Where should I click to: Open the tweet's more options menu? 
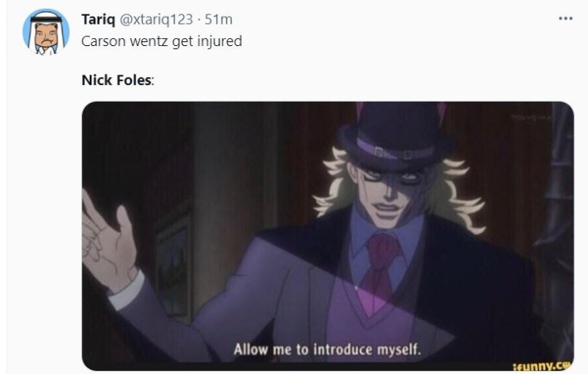[566, 19]
